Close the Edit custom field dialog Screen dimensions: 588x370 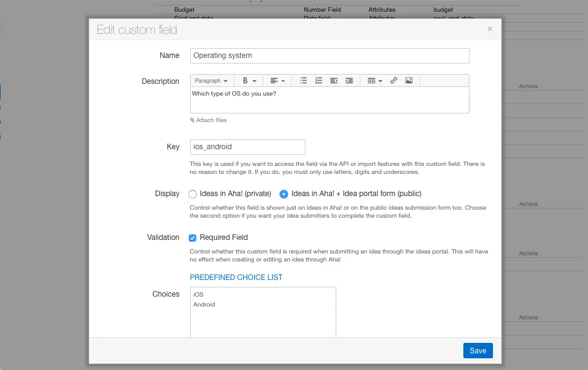click(x=490, y=29)
